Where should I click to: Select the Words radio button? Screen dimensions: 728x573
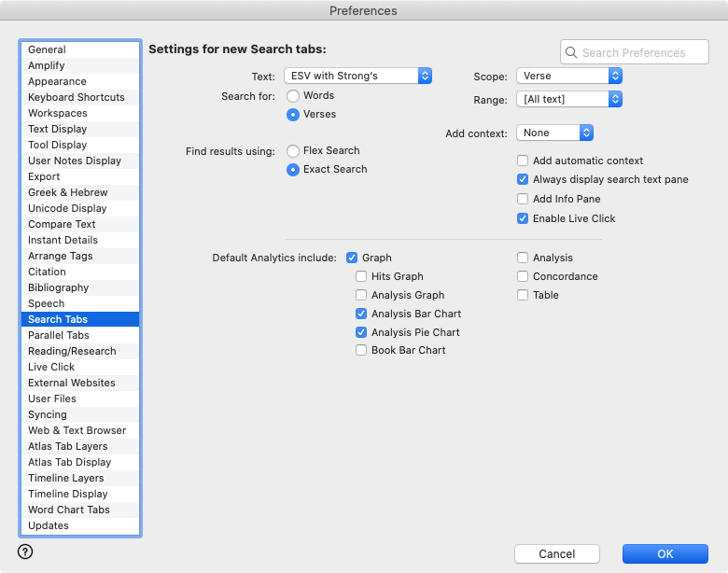[293, 95]
